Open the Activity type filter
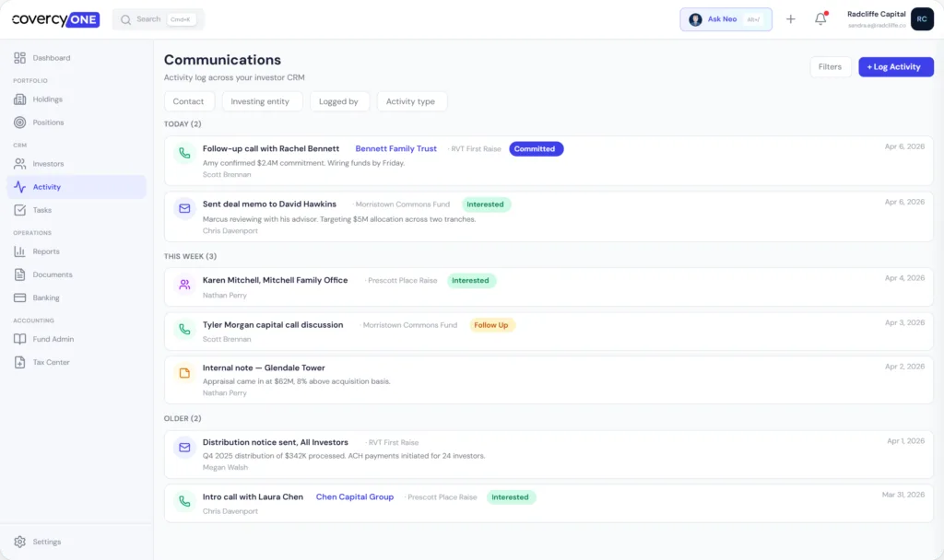The height and width of the screenshot is (560, 944). (411, 101)
